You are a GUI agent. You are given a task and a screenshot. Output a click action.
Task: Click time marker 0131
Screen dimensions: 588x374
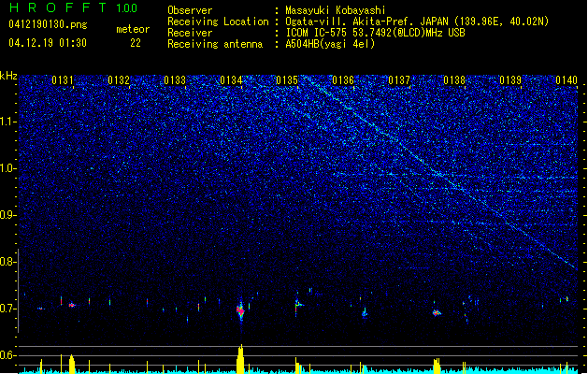[63, 80]
